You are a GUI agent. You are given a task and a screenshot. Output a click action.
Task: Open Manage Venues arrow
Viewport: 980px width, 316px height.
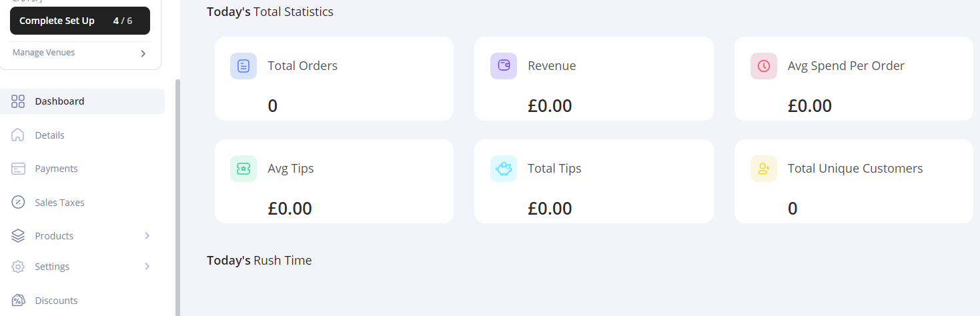coord(143,53)
